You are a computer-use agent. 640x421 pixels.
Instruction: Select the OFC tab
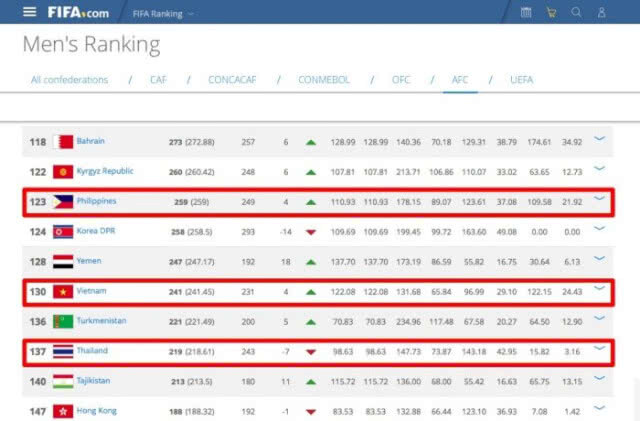401,80
